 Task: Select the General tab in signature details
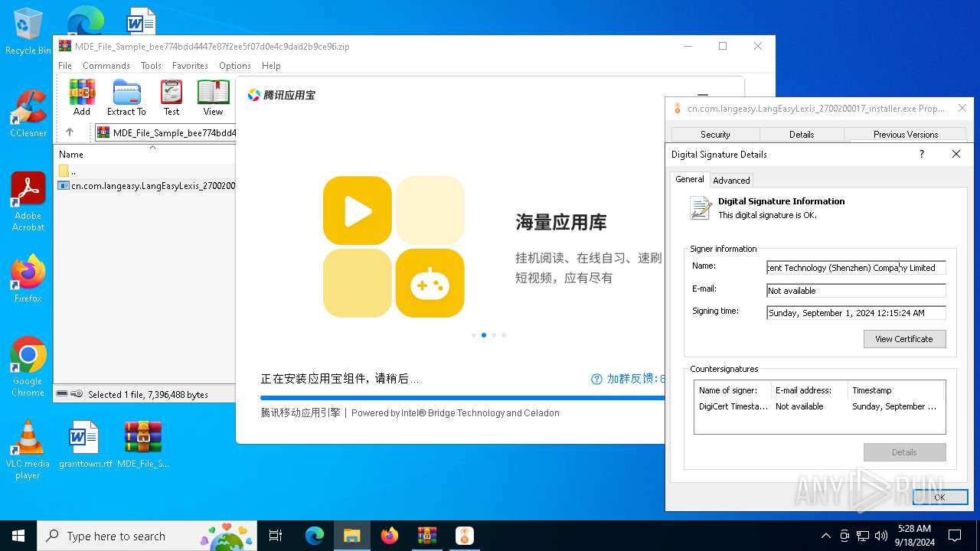tap(689, 179)
